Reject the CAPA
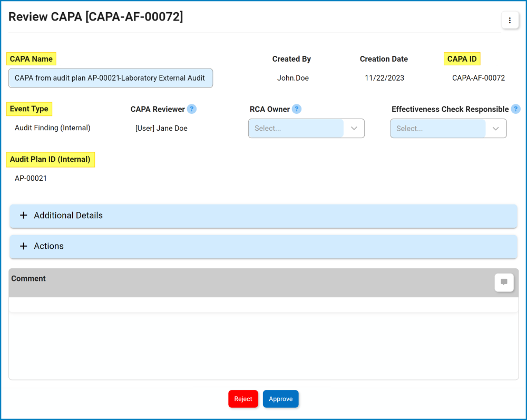 tap(243, 399)
